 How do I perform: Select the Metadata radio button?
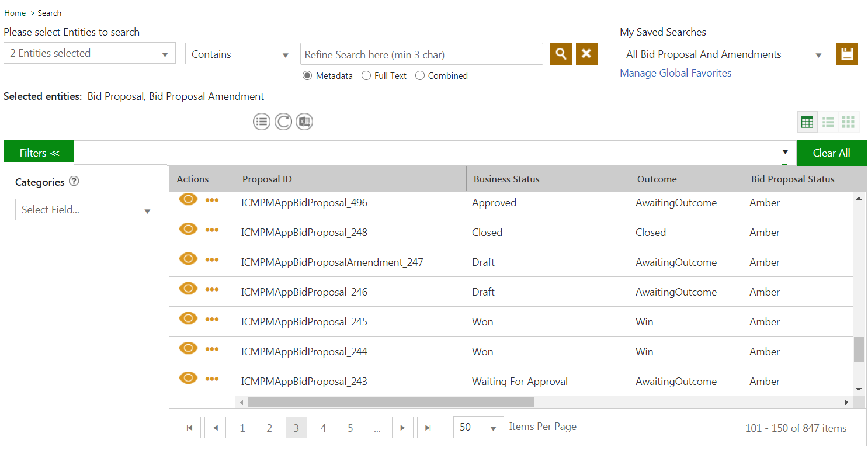point(307,75)
